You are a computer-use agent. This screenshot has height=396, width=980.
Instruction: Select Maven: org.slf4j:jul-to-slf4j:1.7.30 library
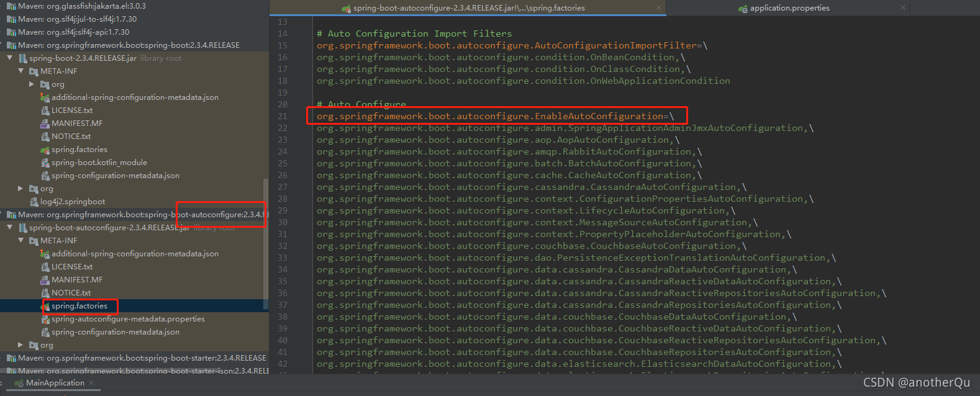78,19
